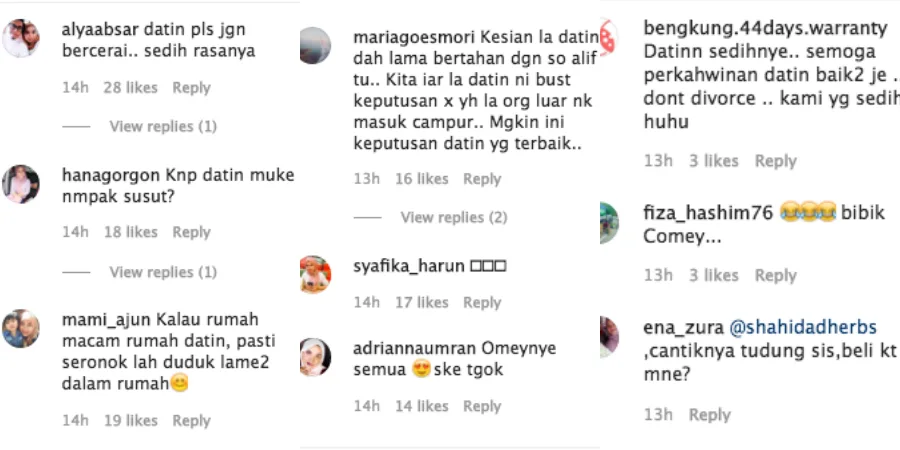Viewport: 900px width, 450px height.
Task: View 28 likes on alyaabsar comment
Action: click(130, 88)
